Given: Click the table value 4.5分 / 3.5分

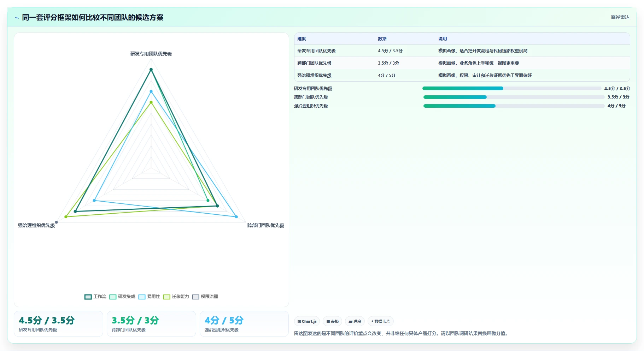Looking at the screenshot, I should (x=390, y=51).
